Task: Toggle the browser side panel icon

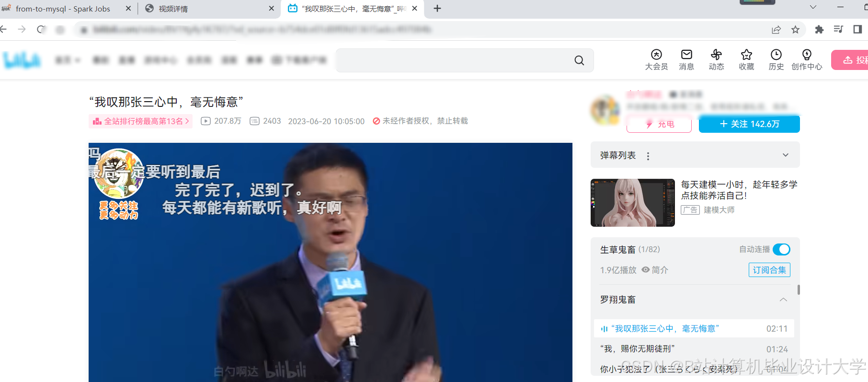Action: (x=857, y=30)
